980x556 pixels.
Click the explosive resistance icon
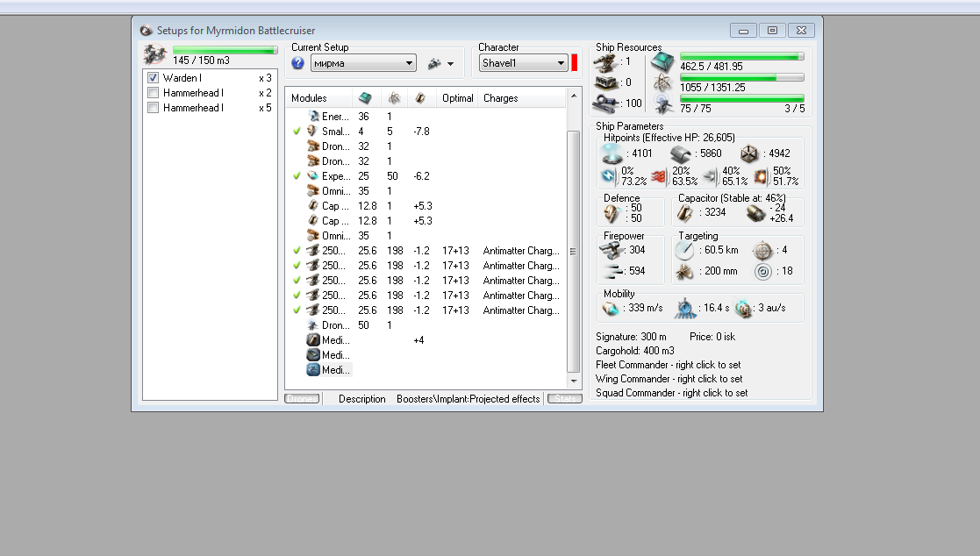pyautogui.click(x=761, y=177)
